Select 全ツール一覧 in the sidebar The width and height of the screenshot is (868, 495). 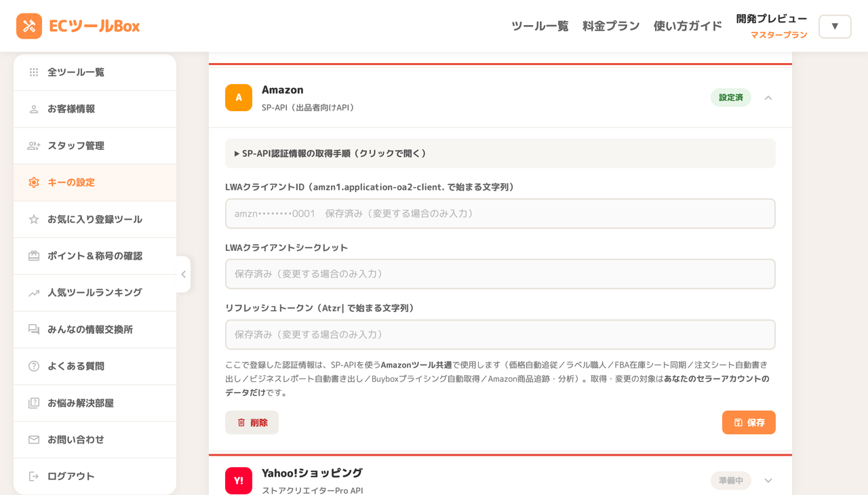(x=95, y=73)
